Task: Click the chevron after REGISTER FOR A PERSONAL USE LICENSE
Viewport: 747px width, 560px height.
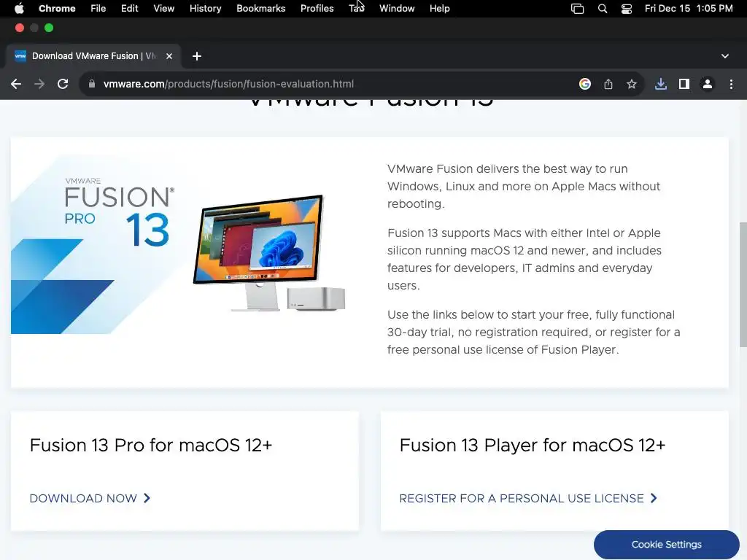Action: coord(654,498)
